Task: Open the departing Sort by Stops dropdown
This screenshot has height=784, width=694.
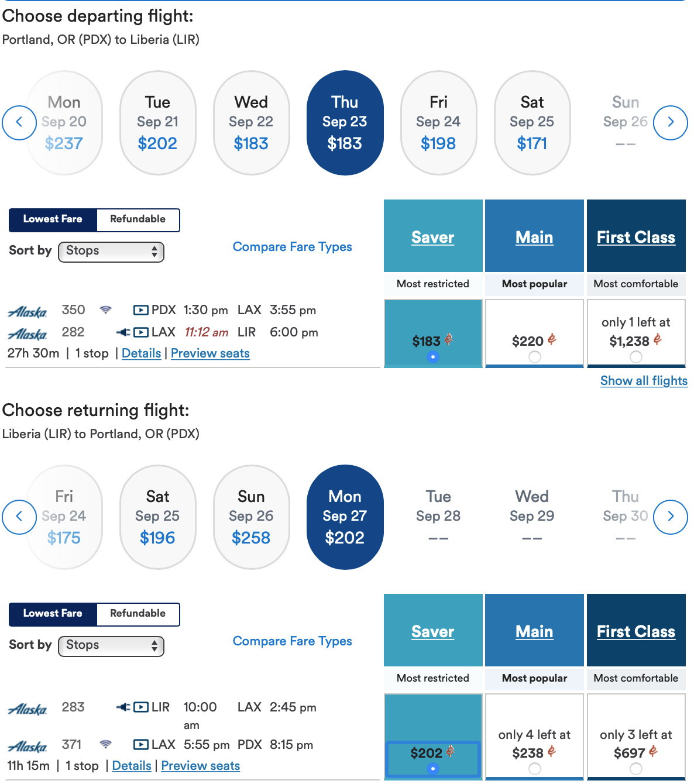Action: 111,252
